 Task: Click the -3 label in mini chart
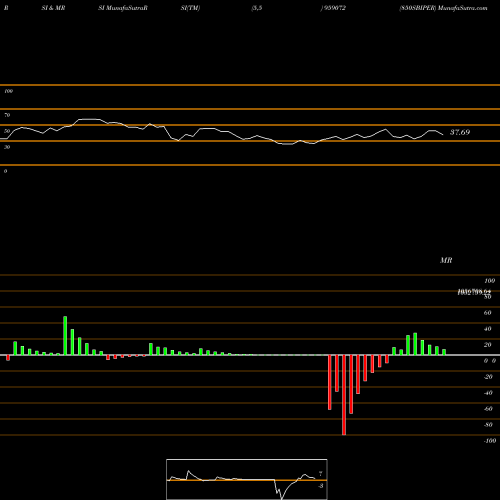point(320,486)
